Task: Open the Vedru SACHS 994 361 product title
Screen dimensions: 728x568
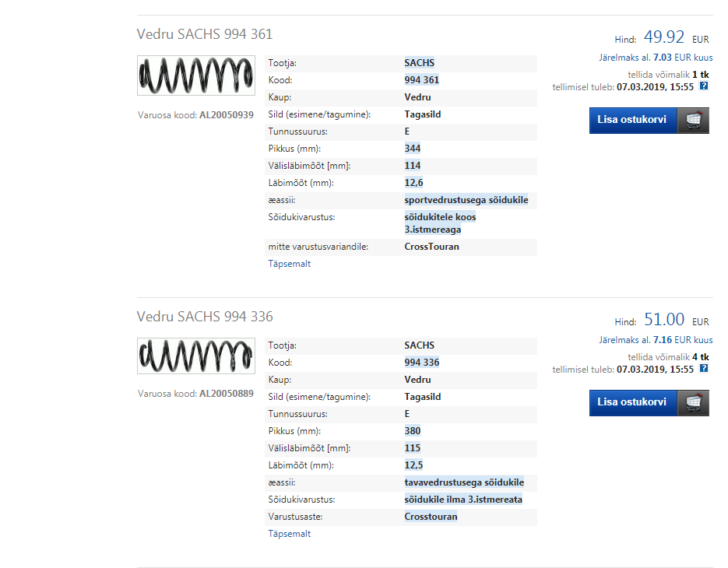Action: click(205, 34)
